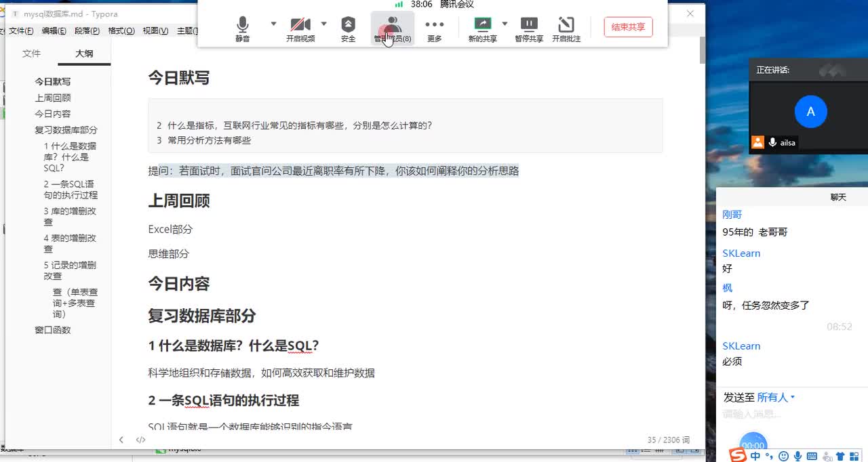Click chat sender name 刚哥
Viewport: 868px width, 462px height.
pyautogui.click(x=732, y=215)
